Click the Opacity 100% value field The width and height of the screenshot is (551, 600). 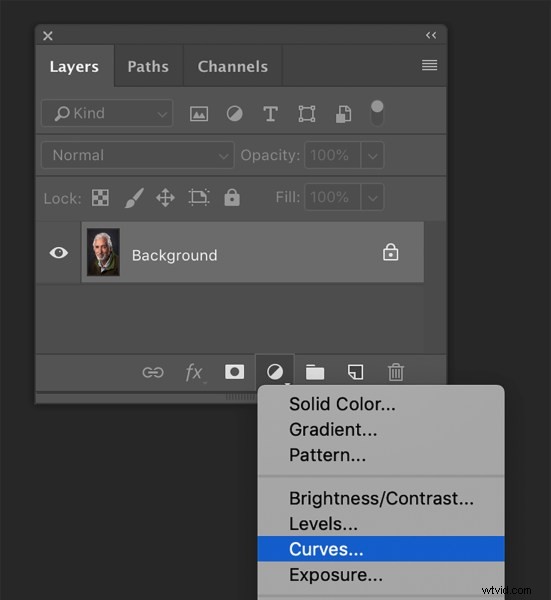[x=332, y=155]
